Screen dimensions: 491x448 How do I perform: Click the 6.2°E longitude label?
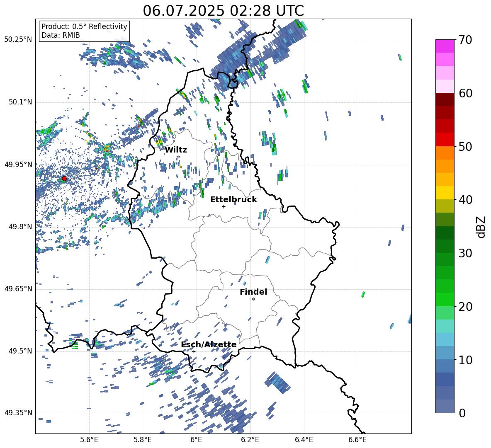(x=250, y=440)
